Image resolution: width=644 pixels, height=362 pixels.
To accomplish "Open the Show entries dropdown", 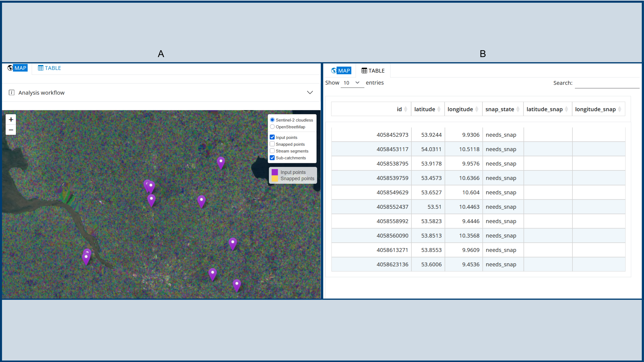I will coord(352,83).
